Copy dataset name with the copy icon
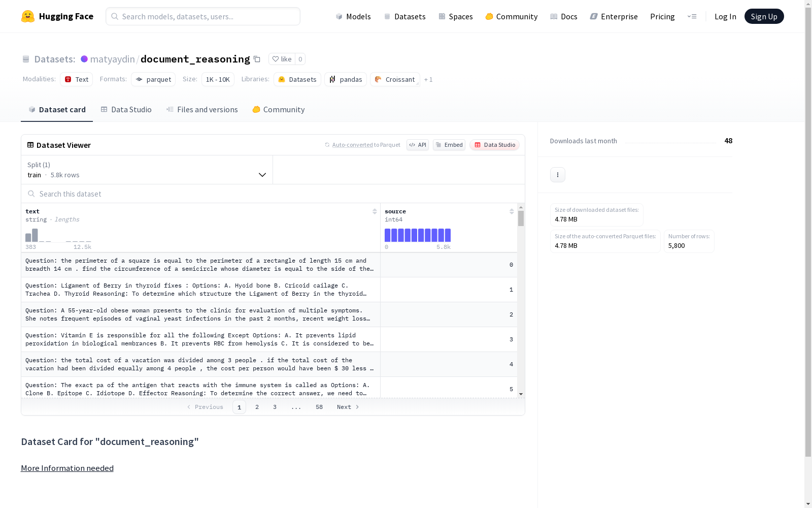The height and width of the screenshot is (508, 812). [x=257, y=59]
